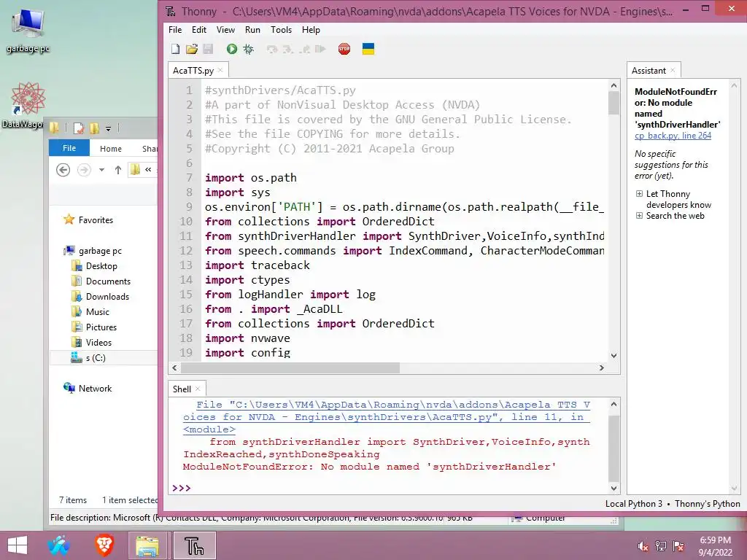
Task: Close the Shell panel tab
Action: [x=198, y=389]
